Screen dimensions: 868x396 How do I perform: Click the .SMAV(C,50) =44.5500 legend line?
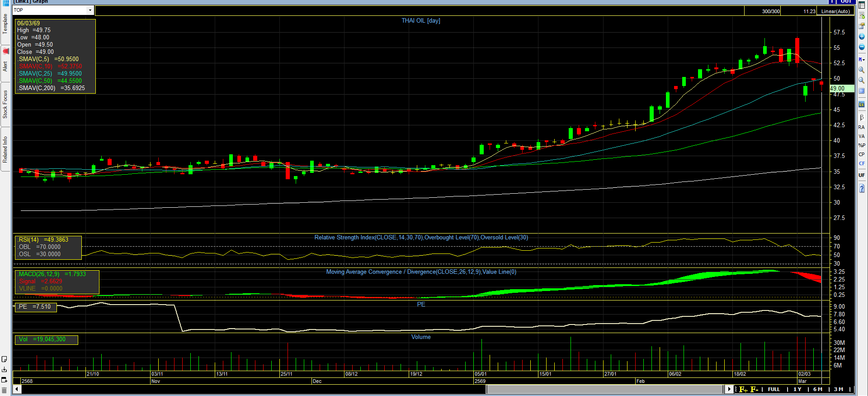tap(50, 81)
